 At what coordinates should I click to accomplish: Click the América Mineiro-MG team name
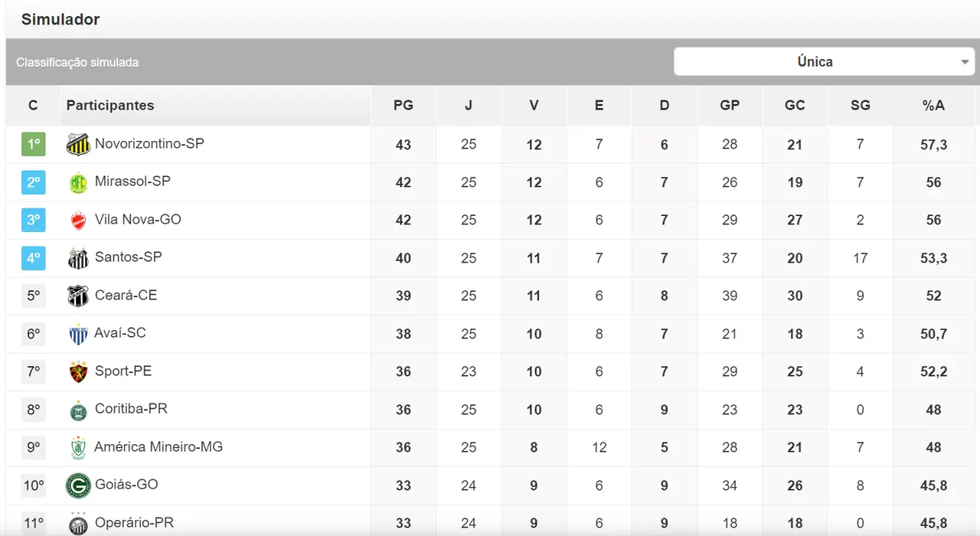click(x=158, y=447)
